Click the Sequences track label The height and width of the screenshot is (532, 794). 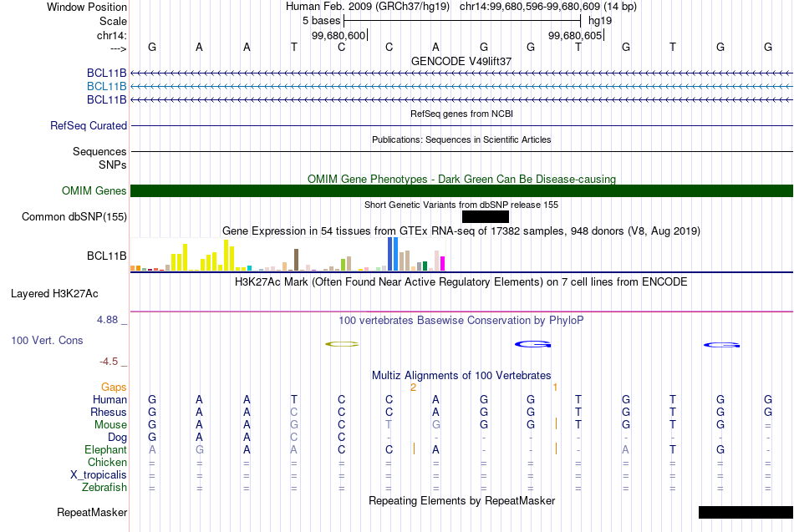click(99, 151)
